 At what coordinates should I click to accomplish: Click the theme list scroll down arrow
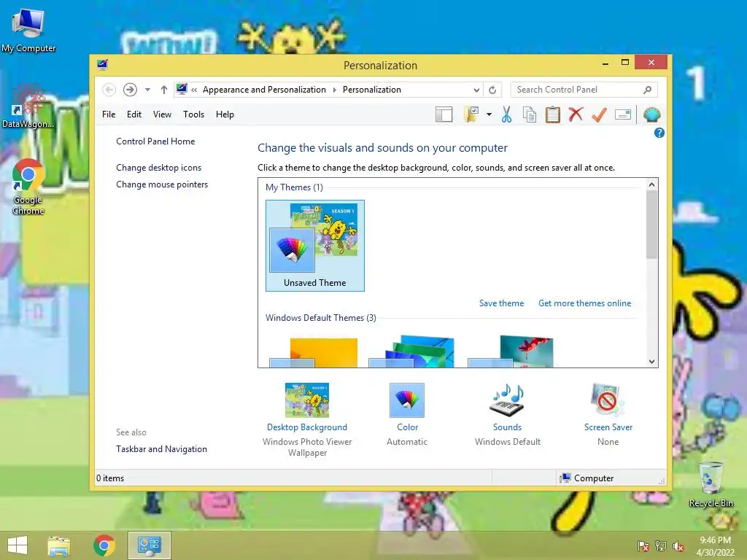click(651, 362)
